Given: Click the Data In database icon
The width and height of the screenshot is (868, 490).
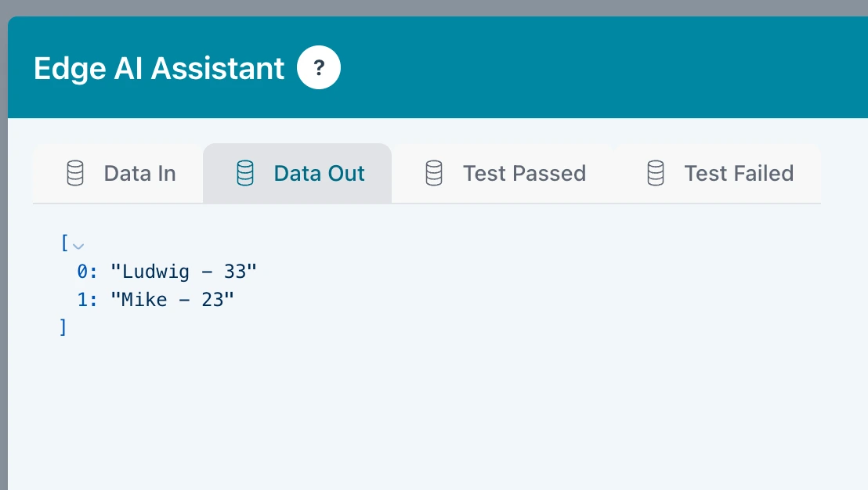Looking at the screenshot, I should point(75,173).
